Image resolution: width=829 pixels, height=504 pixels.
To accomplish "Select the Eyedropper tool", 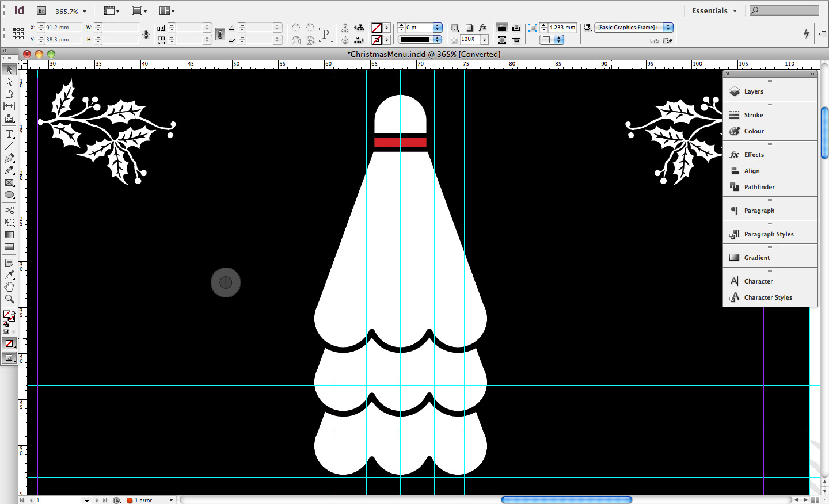I will click(9, 275).
